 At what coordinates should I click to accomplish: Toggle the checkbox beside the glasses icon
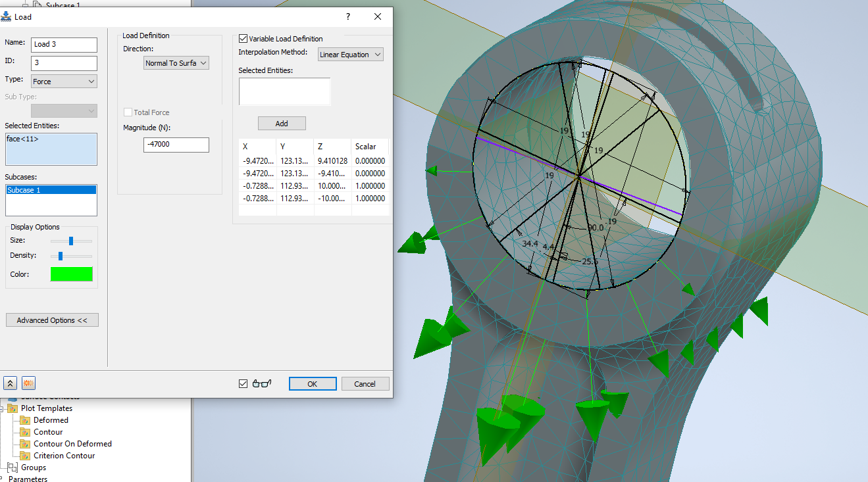[x=243, y=383]
